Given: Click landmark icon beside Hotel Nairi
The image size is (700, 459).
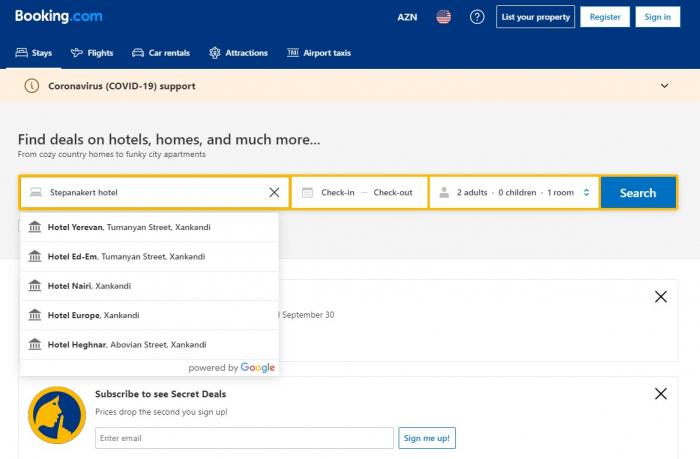Looking at the screenshot, I should point(35,285).
